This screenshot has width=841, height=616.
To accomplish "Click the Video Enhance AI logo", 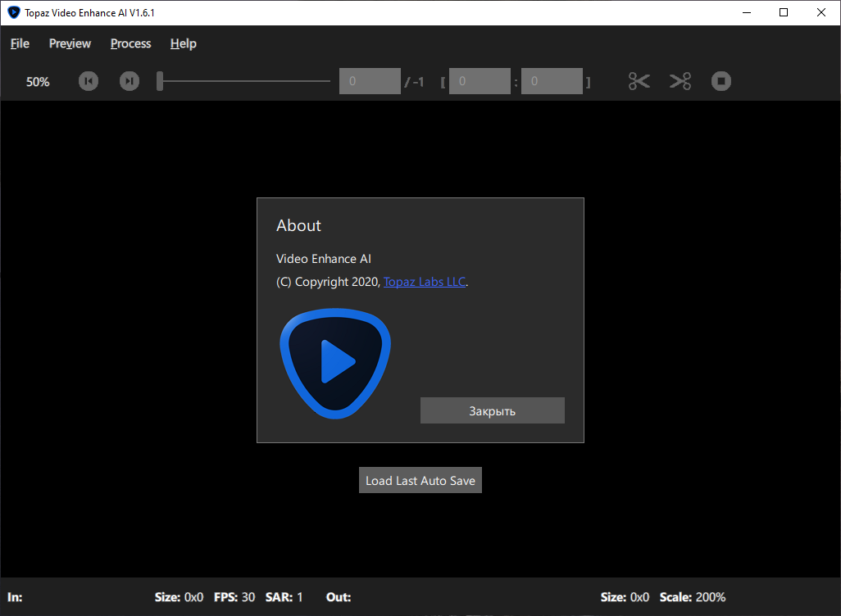I will (335, 364).
